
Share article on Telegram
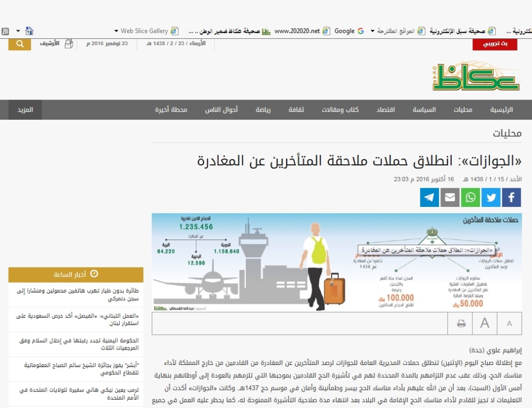(x=429, y=197)
